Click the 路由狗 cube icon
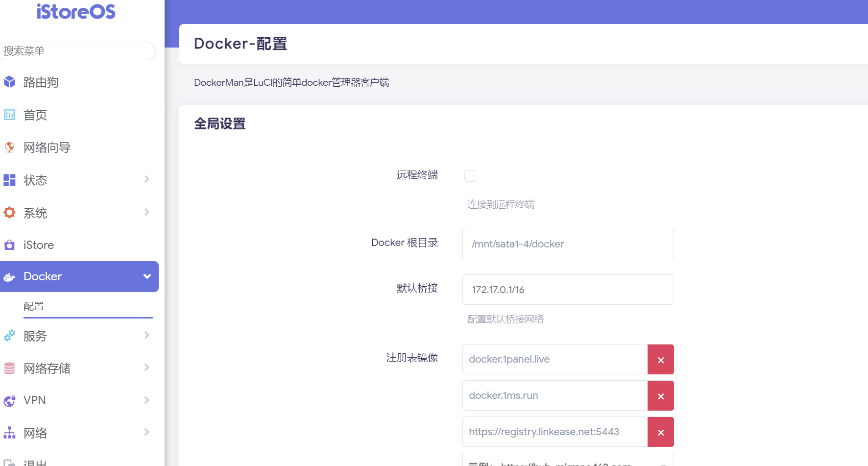The image size is (868, 466). point(9,82)
